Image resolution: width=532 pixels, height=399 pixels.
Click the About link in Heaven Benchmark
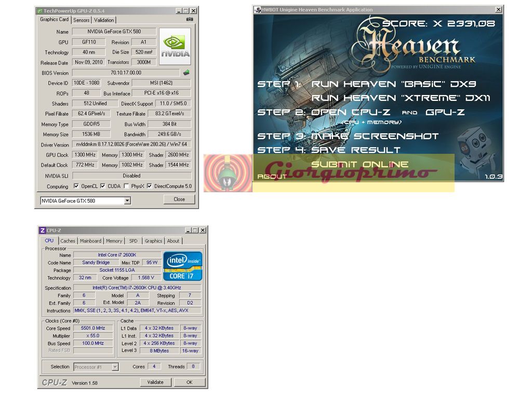(272, 177)
